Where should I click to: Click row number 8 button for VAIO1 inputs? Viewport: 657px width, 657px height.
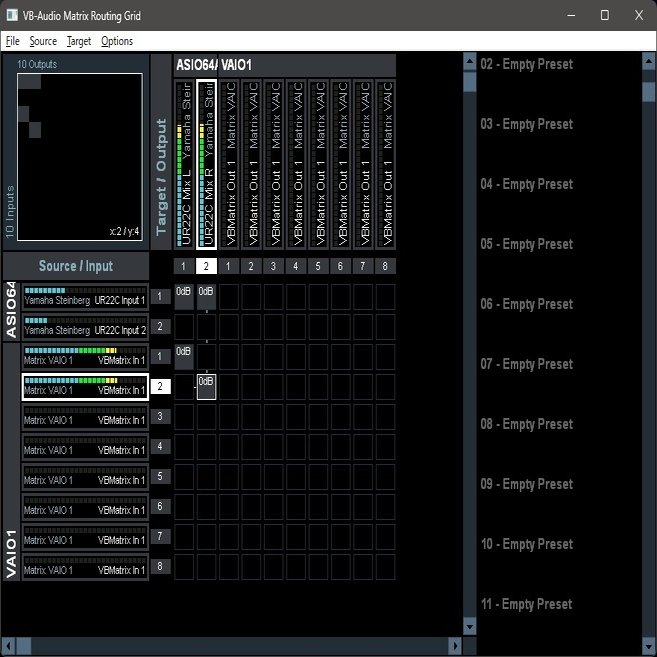click(x=161, y=566)
